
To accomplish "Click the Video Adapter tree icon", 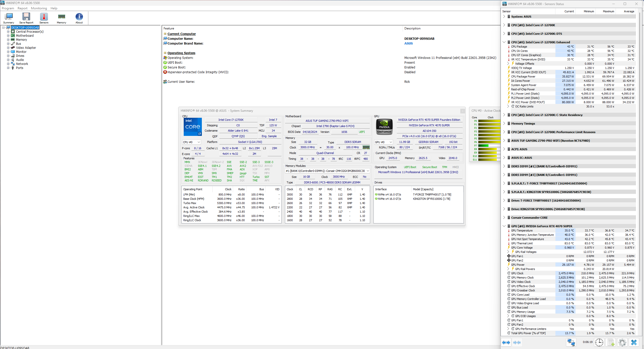I will [x=13, y=48].
